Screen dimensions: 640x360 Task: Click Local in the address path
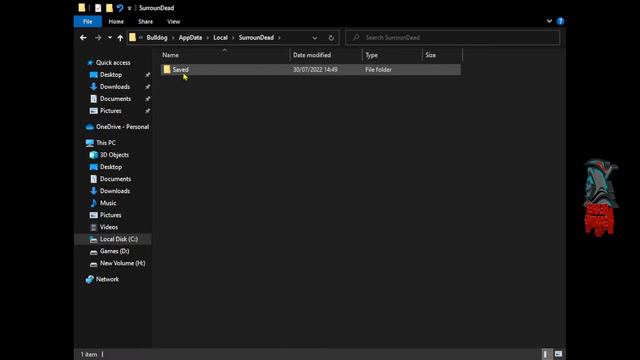point(220,38)
